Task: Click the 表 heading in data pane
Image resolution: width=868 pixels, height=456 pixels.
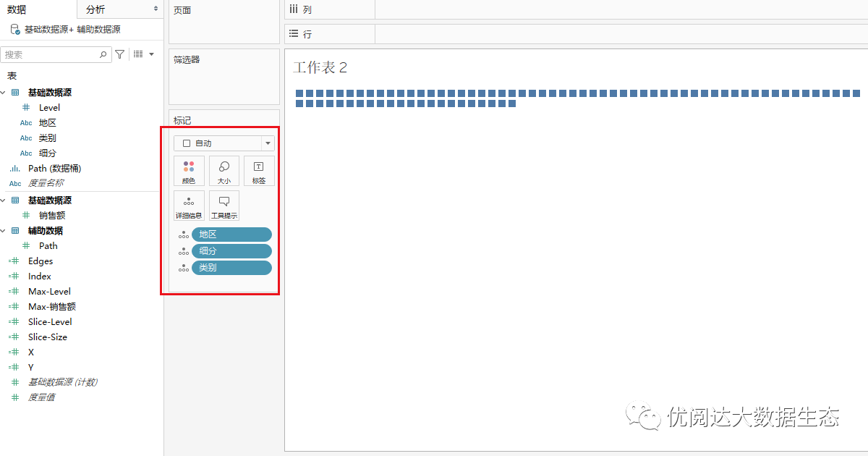Action: click(x=12, y=76)
